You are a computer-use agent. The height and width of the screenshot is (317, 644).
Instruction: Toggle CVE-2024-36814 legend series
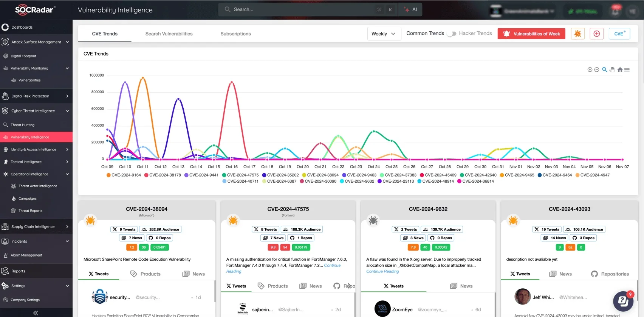(x=476, y=181)
